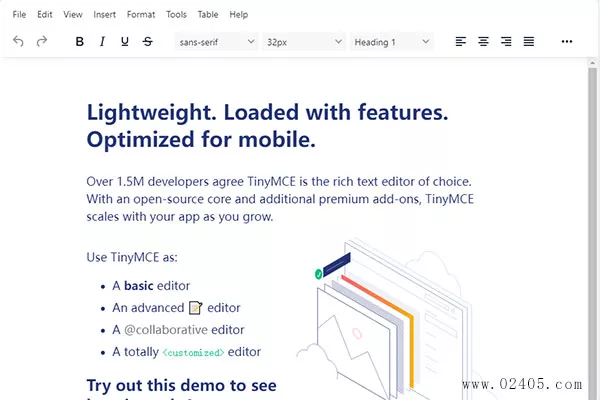The image size is (600, 400).
Task: Click the green checkmark badge in illustration
Action: 318,274
